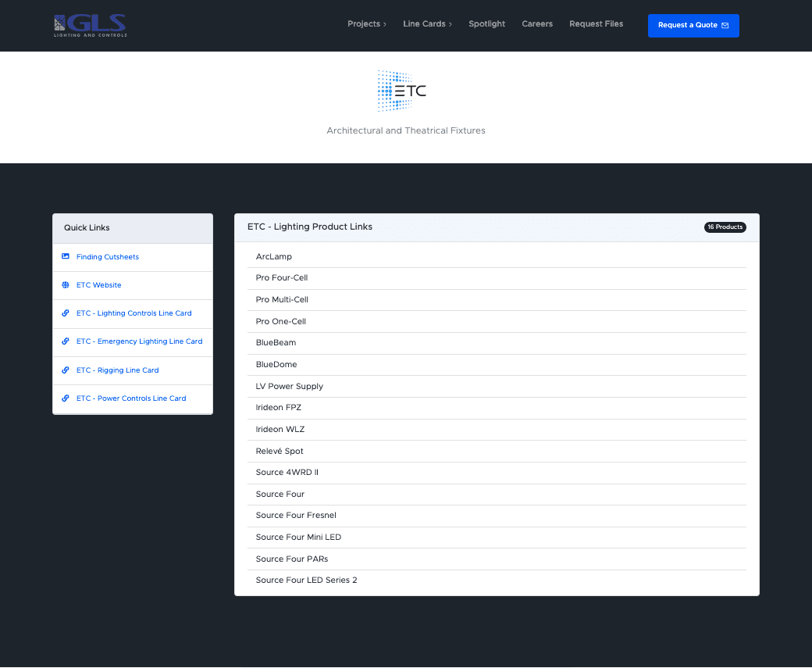Click the image icon beside Finding Cutsheets
Viewport: 812px width, 668px height.
pos(66,256)
